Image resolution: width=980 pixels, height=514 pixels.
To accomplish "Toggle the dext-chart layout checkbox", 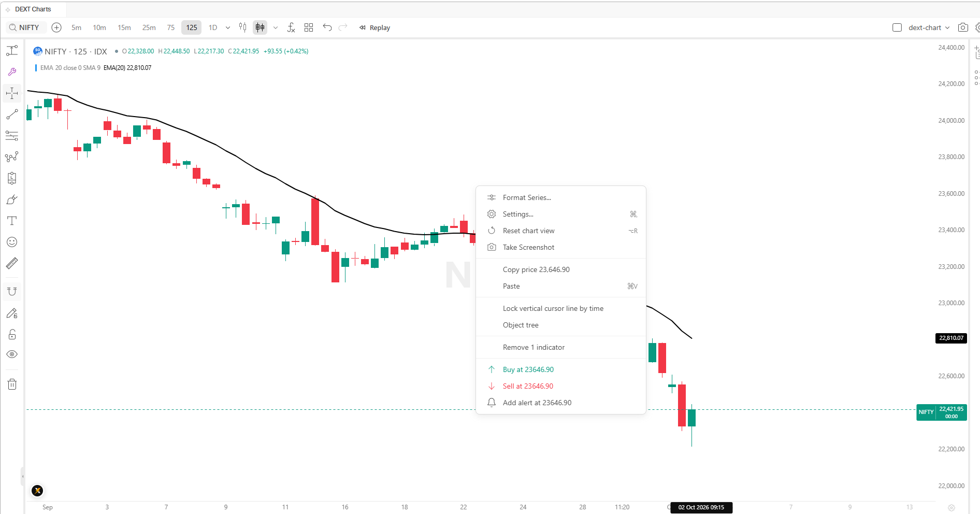I will point(897,27).
